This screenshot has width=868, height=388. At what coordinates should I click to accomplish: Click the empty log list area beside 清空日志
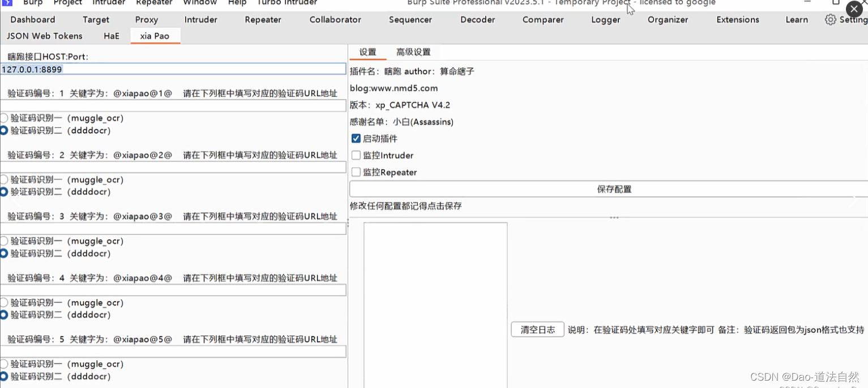(x=435, y=305)
